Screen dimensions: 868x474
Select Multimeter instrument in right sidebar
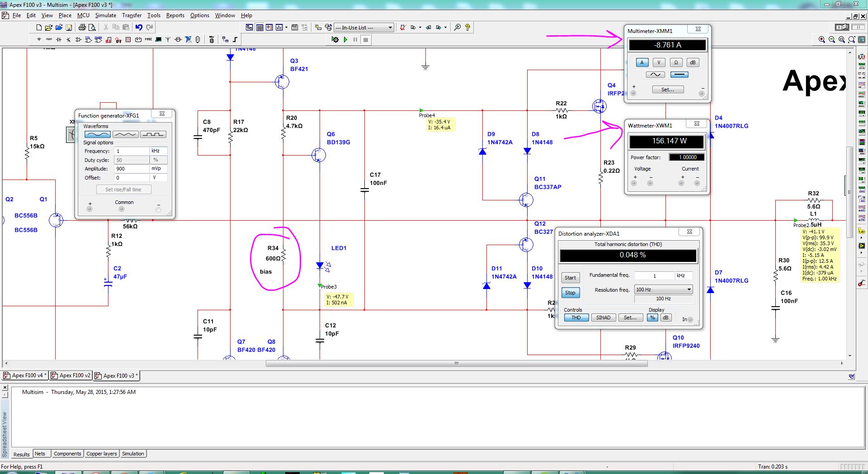coord(862,56)
